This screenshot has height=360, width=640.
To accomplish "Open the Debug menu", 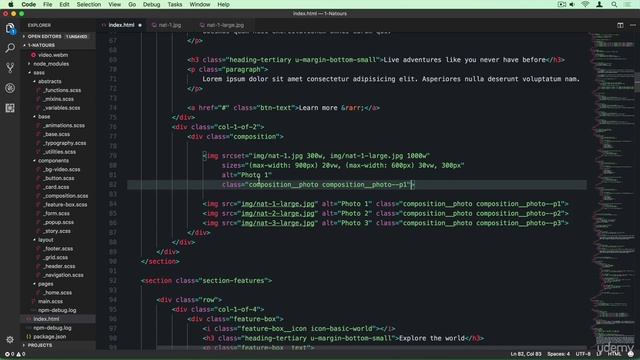I will [x=151, y=4].
